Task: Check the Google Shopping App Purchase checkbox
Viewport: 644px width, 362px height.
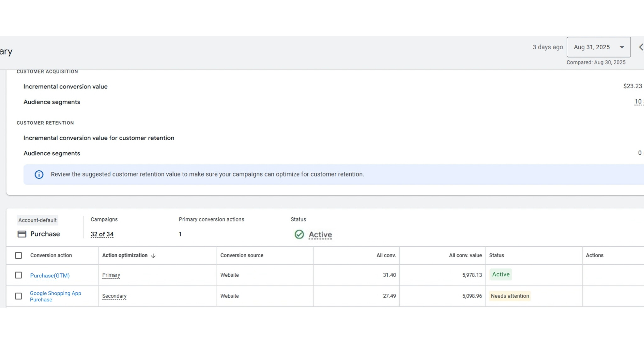Action: pyautogui.click(x=19, y=296)
